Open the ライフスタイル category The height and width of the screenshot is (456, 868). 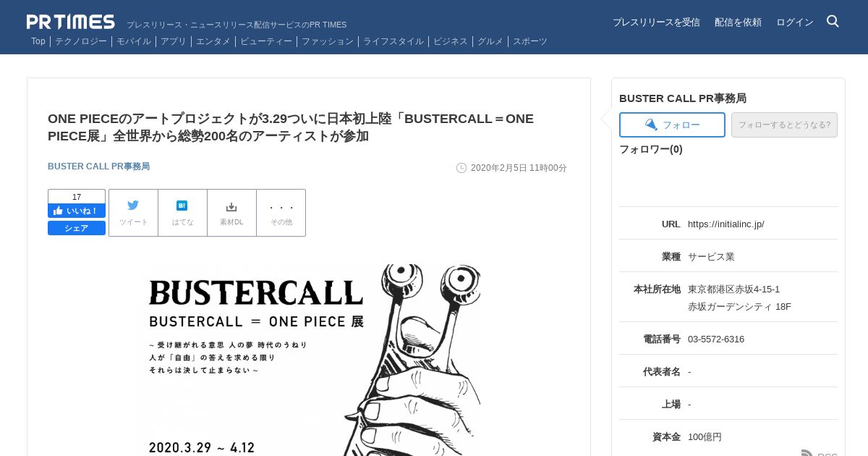tap(393, 41)
